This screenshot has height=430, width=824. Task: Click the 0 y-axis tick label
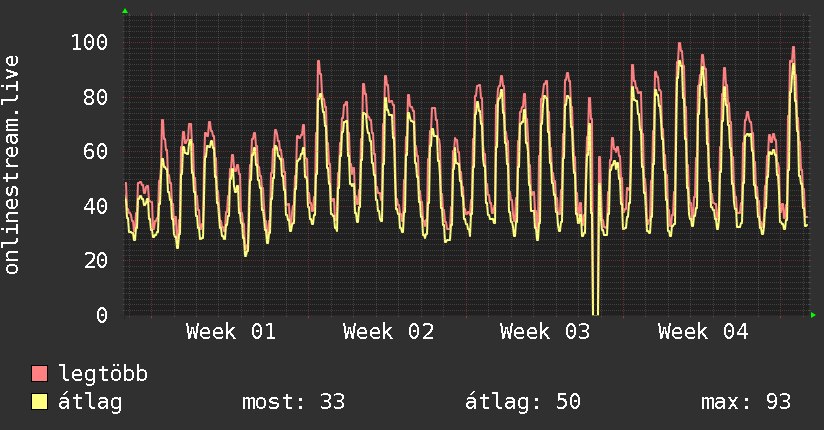(x=102, y=315)
